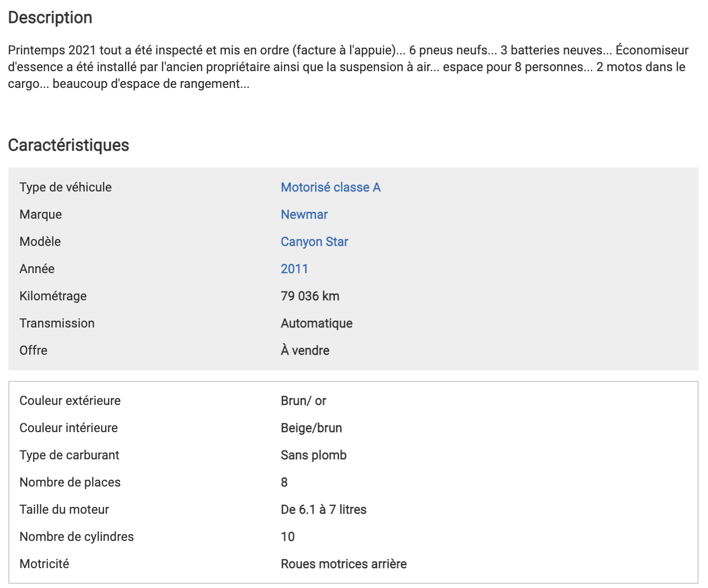Image resolution: width=708 pixels, height=588 pixels.
Task: Select the 'Caractéristiques' heading
Action: (68, 145)
